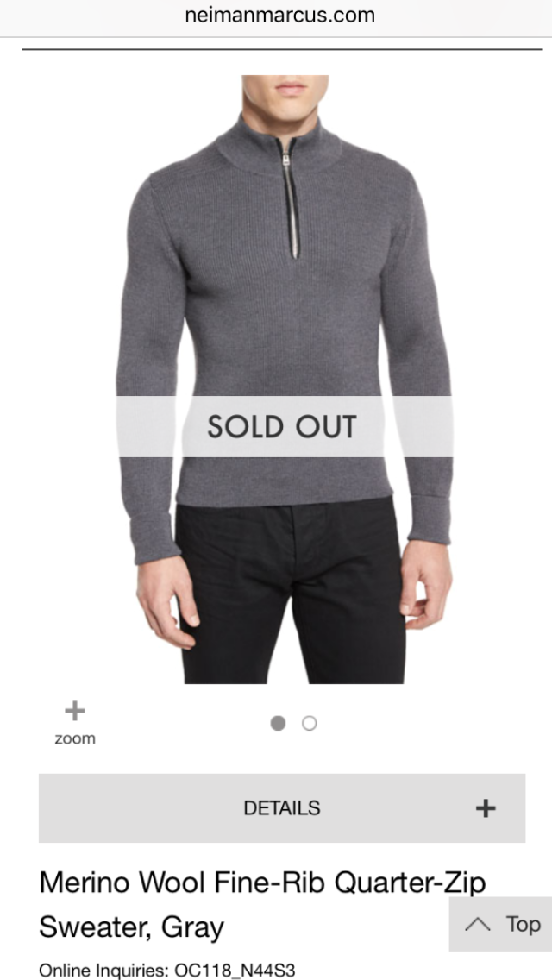Image resolution: width=552 pixels, height=980 pixels.
Task: Switch to the second image dot
Action: coord(310,723)
